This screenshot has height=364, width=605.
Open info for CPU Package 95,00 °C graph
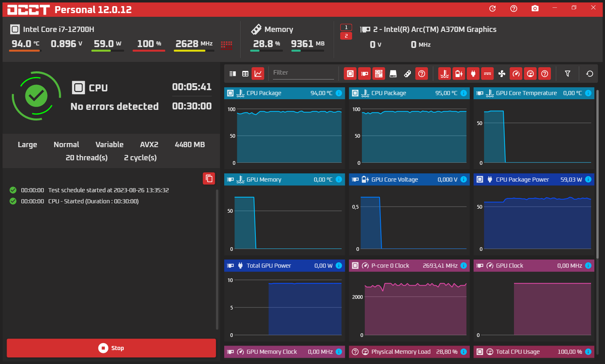[x=463, y=94]
